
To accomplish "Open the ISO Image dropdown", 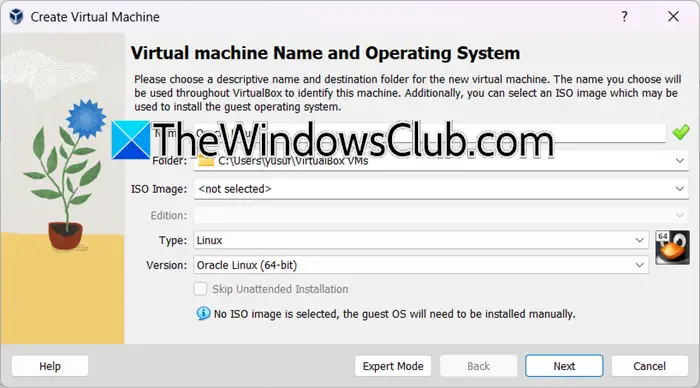I will [441, 189].
